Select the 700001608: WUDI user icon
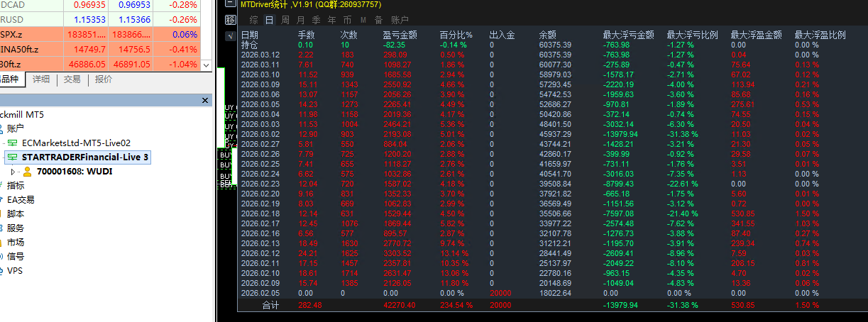The height and width of the screenshot is (322, 868). 27,171
